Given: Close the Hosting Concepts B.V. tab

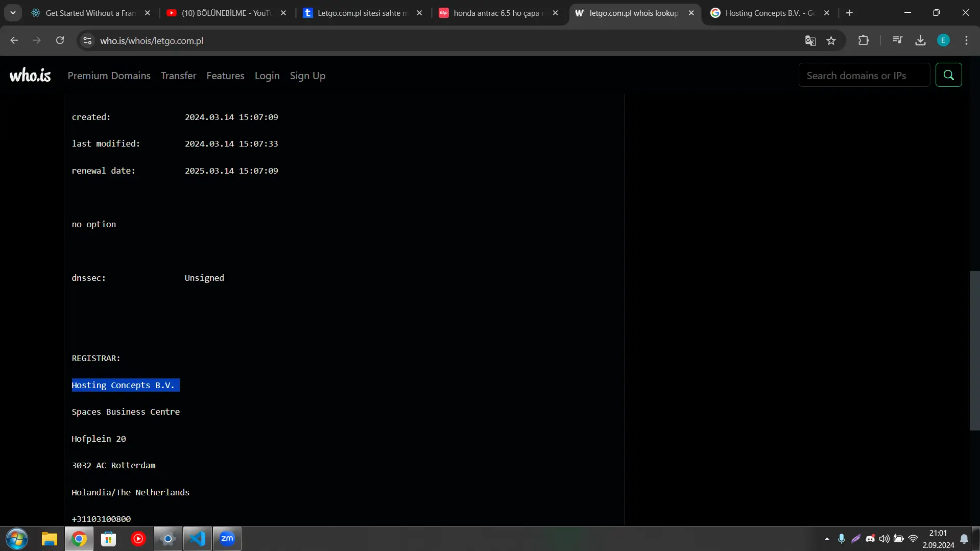Looking at the screenshot, I should (x=826, y=13).
